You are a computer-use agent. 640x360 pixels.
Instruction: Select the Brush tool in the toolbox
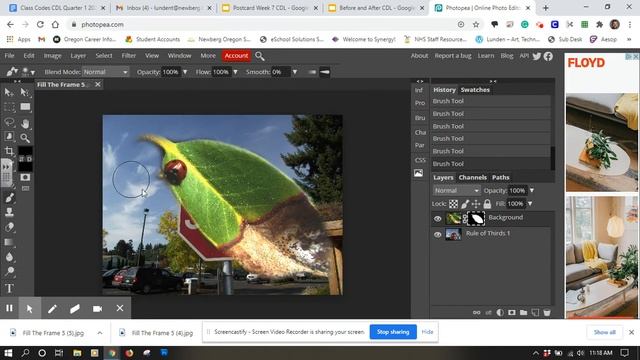coord(9,198)
